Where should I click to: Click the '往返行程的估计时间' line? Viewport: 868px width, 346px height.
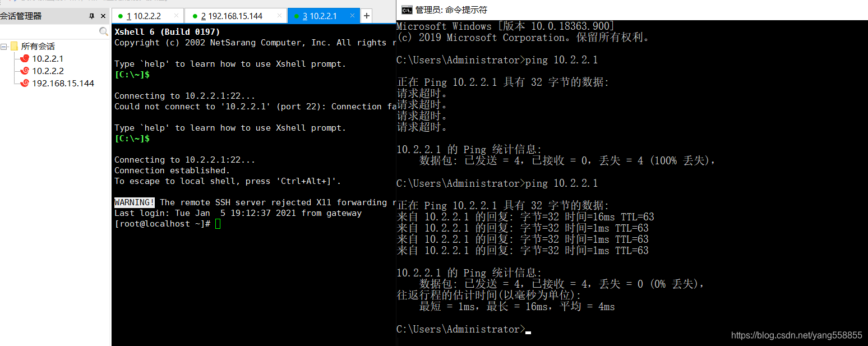(x=489, y=296)
